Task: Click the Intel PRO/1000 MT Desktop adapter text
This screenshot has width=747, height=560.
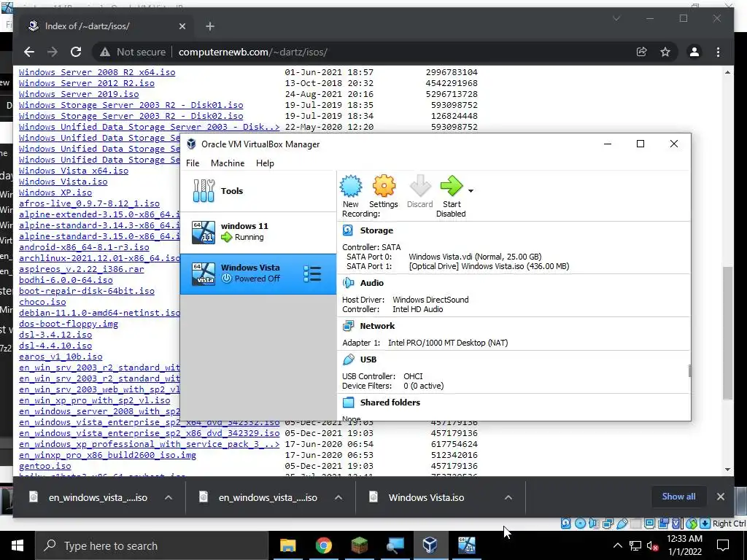Action: (x=448, y=343)
